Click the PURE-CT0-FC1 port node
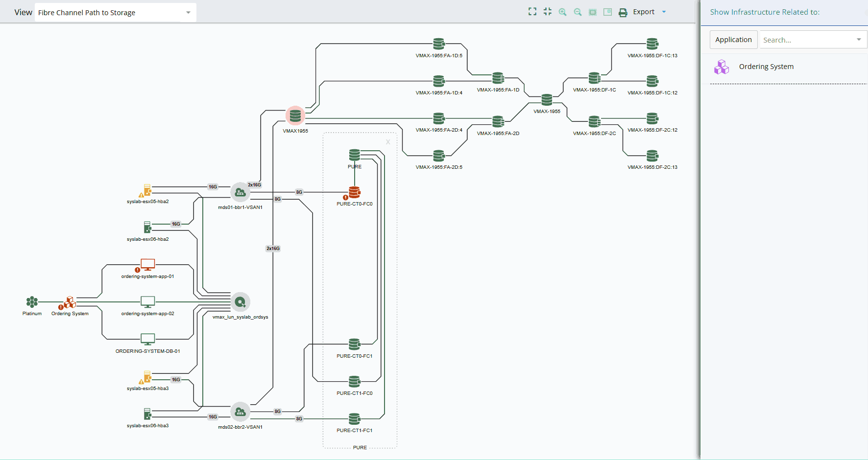The image size is (868, 460). click(x=355, y=344)
